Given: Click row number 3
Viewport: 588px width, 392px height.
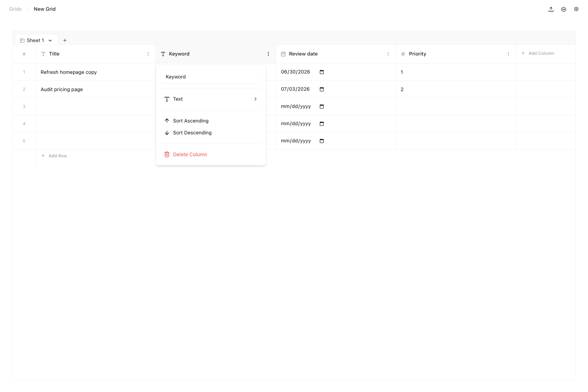Looking at the screenshot, I should tap(24, 106).
